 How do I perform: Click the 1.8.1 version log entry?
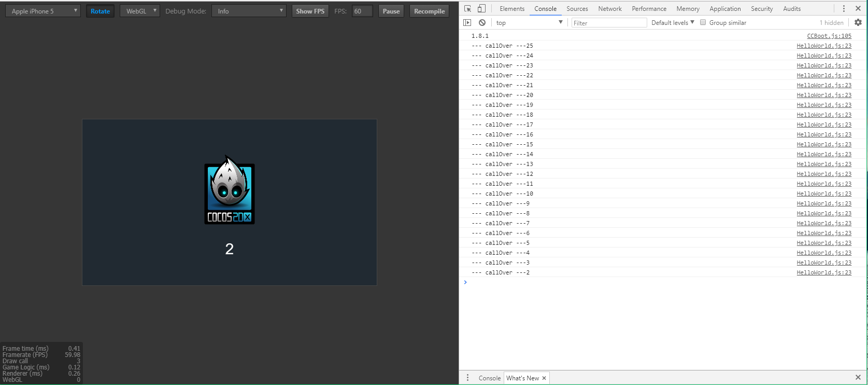(x=480, y=36)
